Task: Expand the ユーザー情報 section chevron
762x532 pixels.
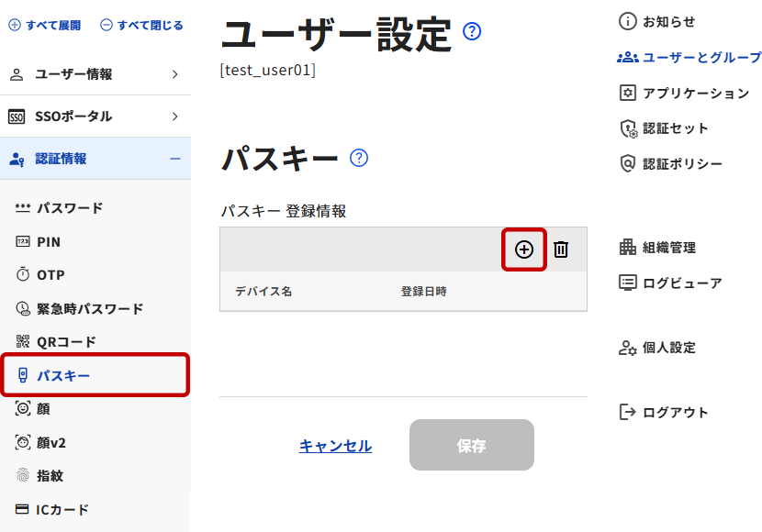Action: tap(175, 74)
